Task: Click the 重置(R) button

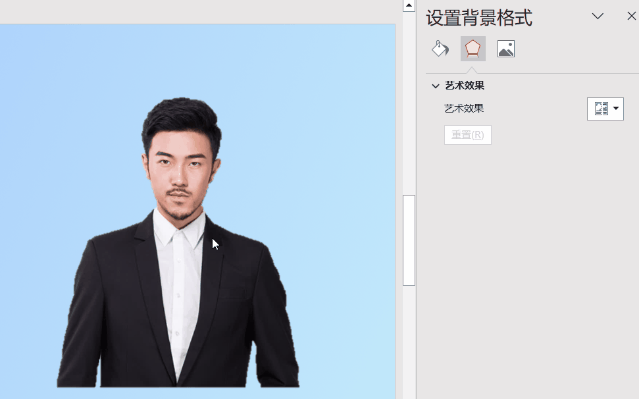Action: (x=467, y=135)
